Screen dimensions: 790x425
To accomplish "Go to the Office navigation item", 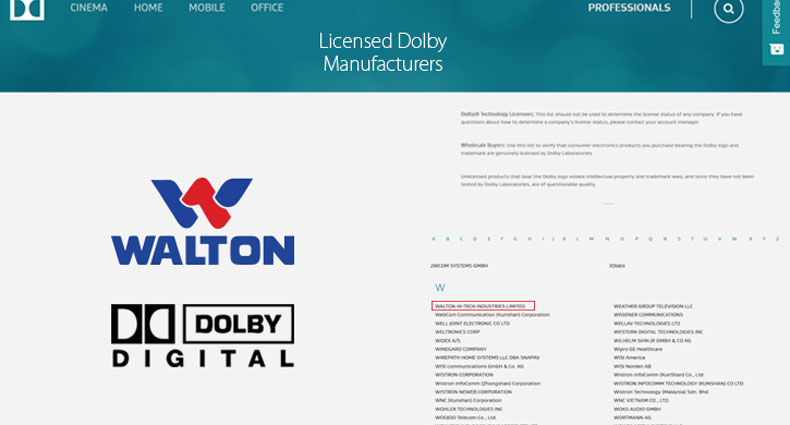I will 267,8.
